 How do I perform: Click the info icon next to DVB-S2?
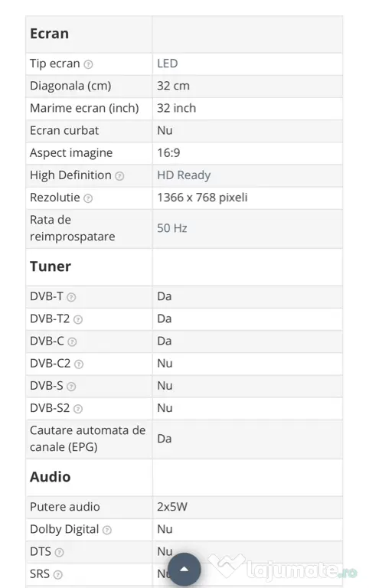click(x=78, y=409)
